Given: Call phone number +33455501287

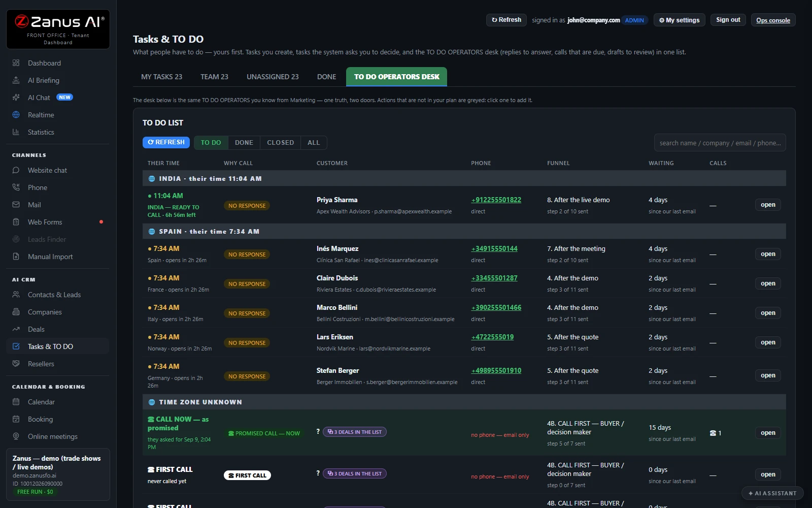Looking at the screenshot, I should [x=494, y=278].
